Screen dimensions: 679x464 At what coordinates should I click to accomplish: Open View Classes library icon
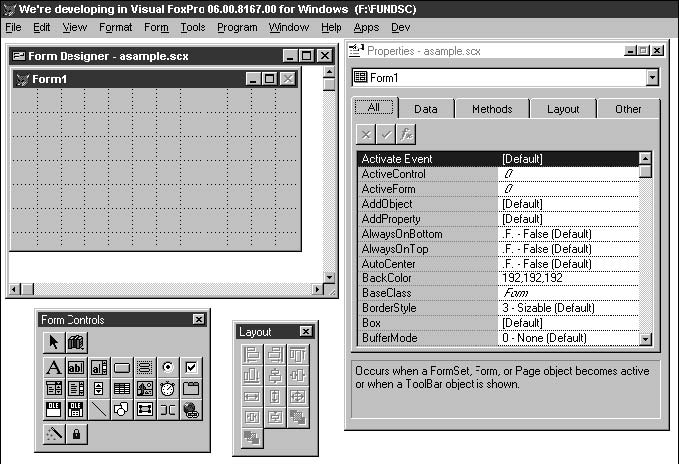pos(76,343)
